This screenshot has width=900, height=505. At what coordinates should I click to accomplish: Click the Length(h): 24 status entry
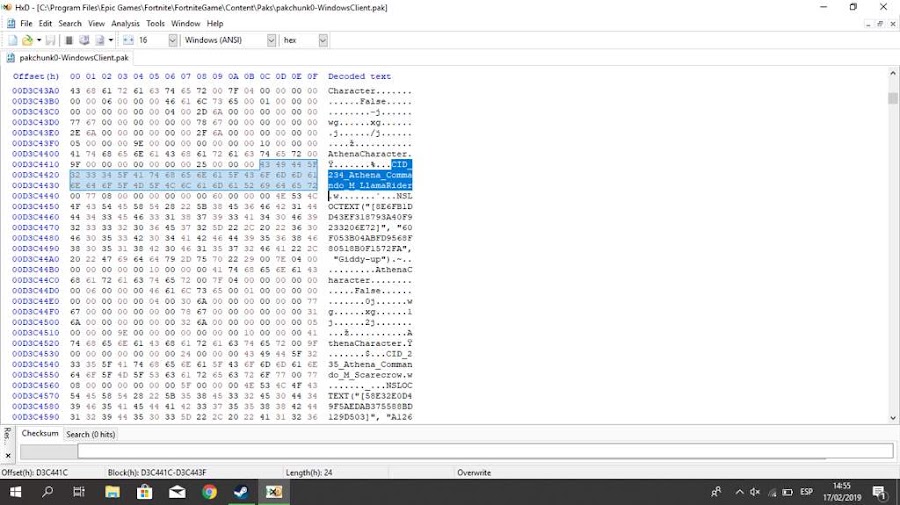(309, 472)
